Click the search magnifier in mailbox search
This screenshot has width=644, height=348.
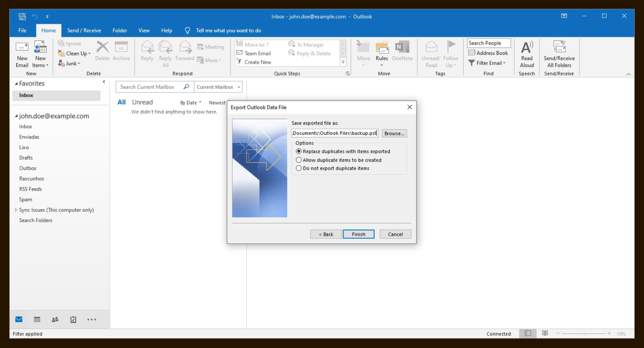tap(186, 87)
